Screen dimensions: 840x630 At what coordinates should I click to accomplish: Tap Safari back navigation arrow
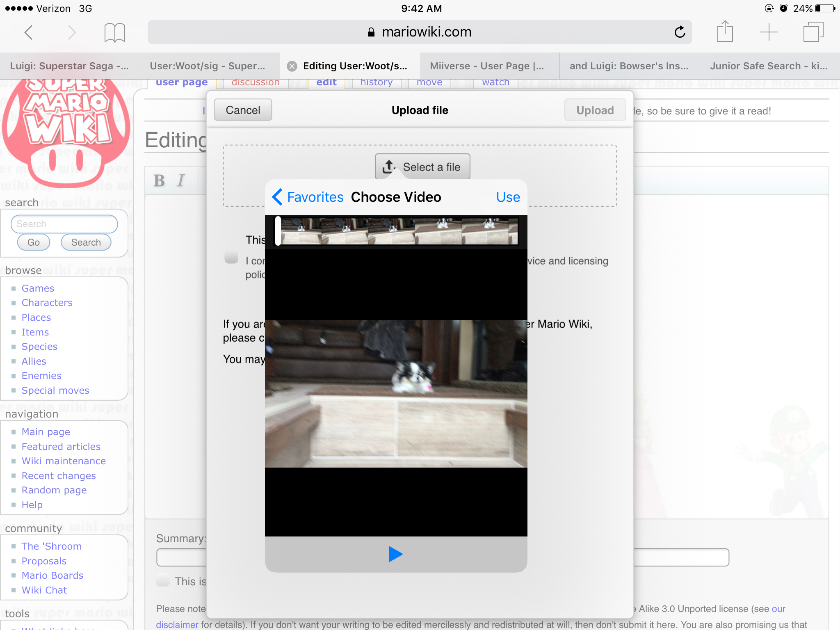29,32
